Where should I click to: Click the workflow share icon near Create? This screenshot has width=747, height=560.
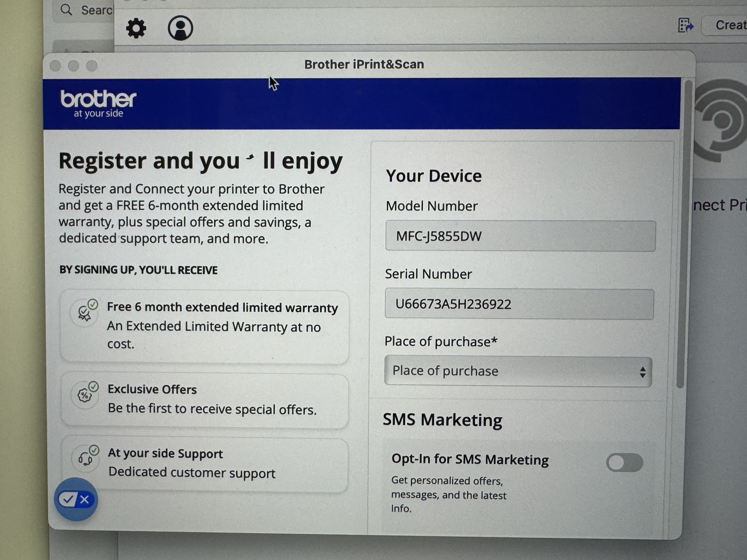point(685,25)
